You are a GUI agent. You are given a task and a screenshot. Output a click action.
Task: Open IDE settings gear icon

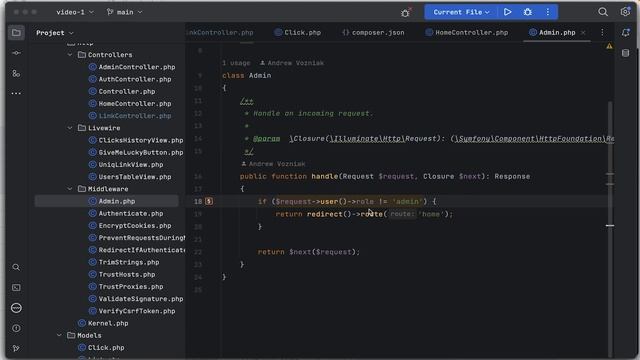[x=625, y=12]
